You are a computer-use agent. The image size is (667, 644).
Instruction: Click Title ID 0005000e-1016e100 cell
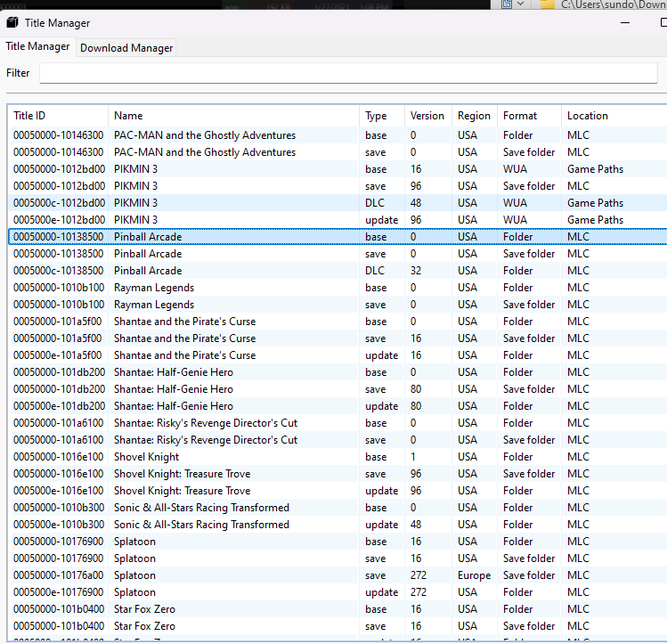pyautogui.click(x=58, y=491)
